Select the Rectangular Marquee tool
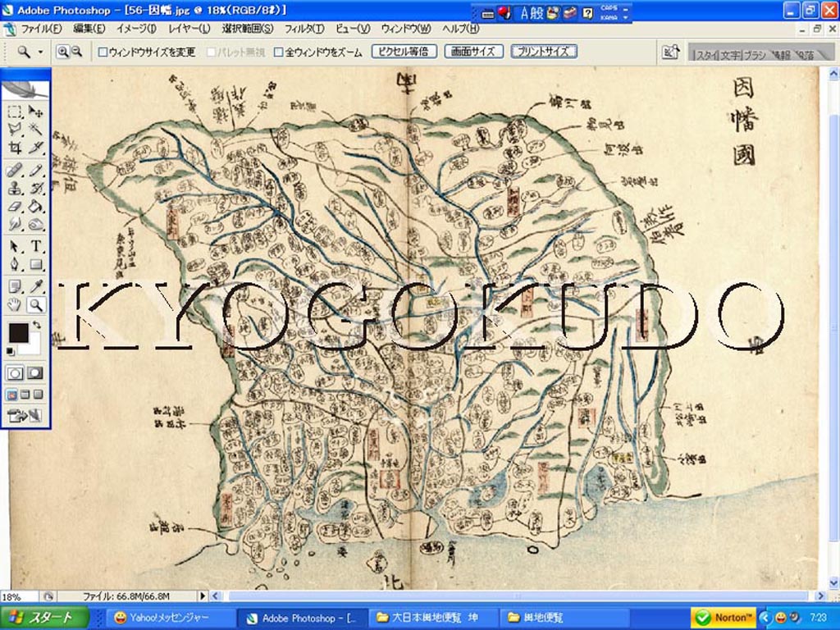Image resolution: width=840 pixels, height=630 pixels. pos(15,112)
